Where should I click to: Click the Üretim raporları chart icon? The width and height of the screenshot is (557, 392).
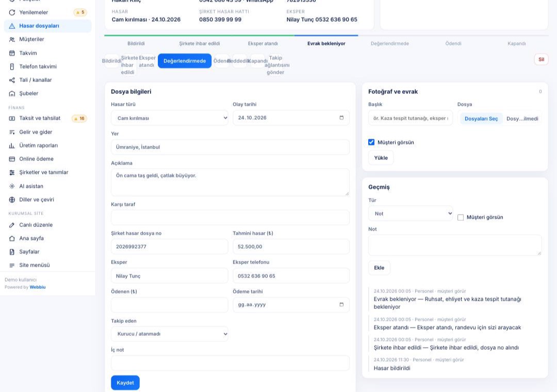pyautogui.click(x=12, y=146)
